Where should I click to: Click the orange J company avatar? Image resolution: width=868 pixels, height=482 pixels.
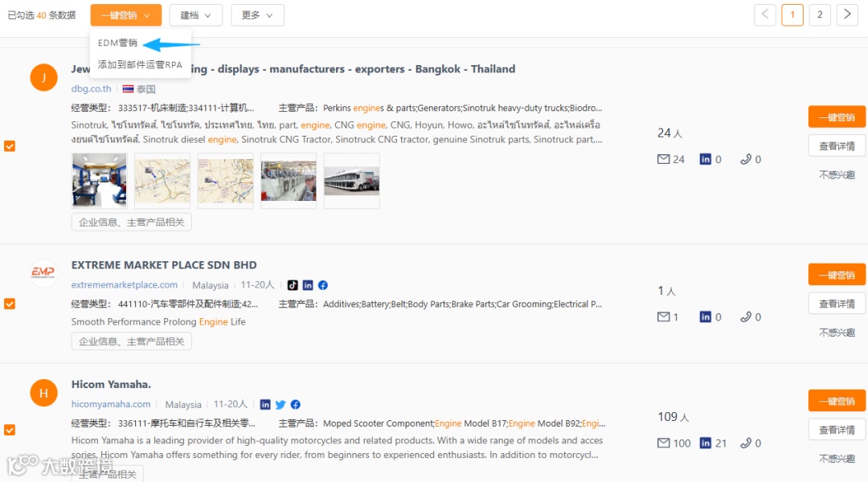(x=43, y=77)
